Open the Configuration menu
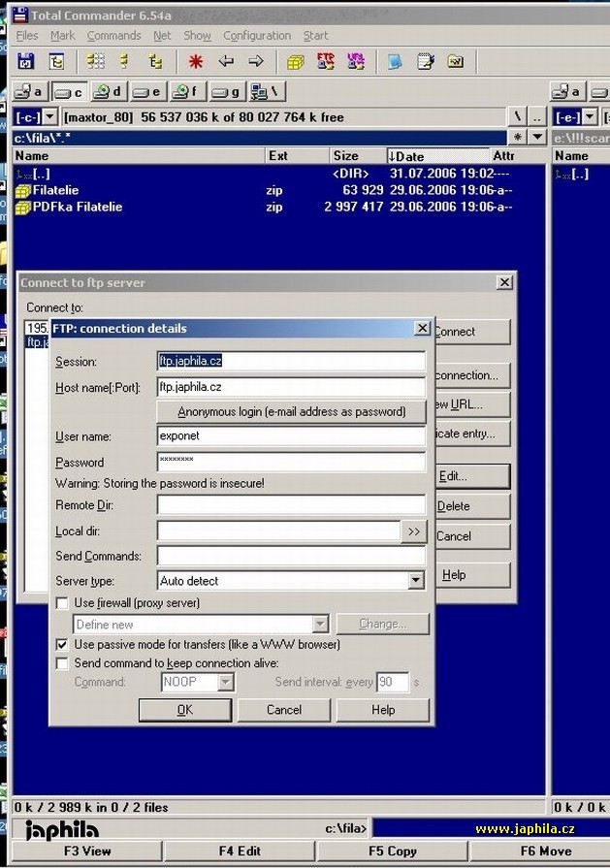610x868 pixels. (x=257, y=36)
